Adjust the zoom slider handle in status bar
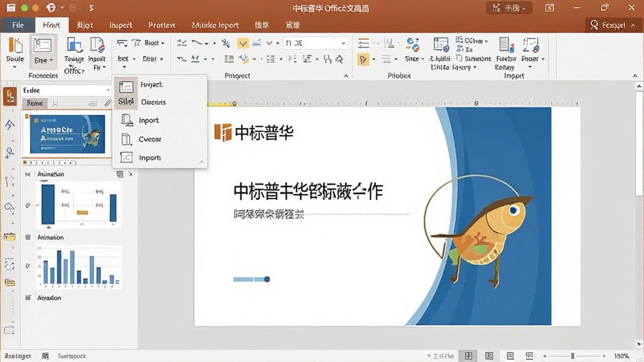This screenshot has width=644, height=362. point(572,356)
